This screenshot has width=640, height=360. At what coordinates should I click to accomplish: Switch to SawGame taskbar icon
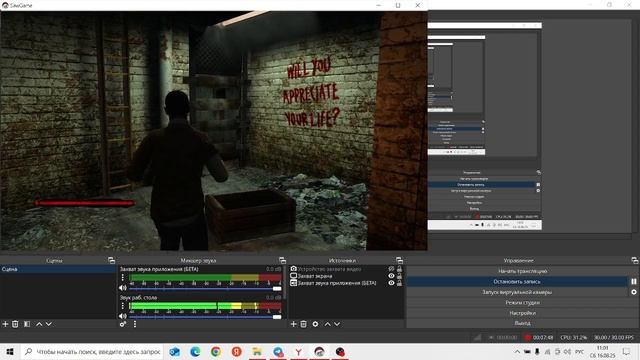coord(319,352)
